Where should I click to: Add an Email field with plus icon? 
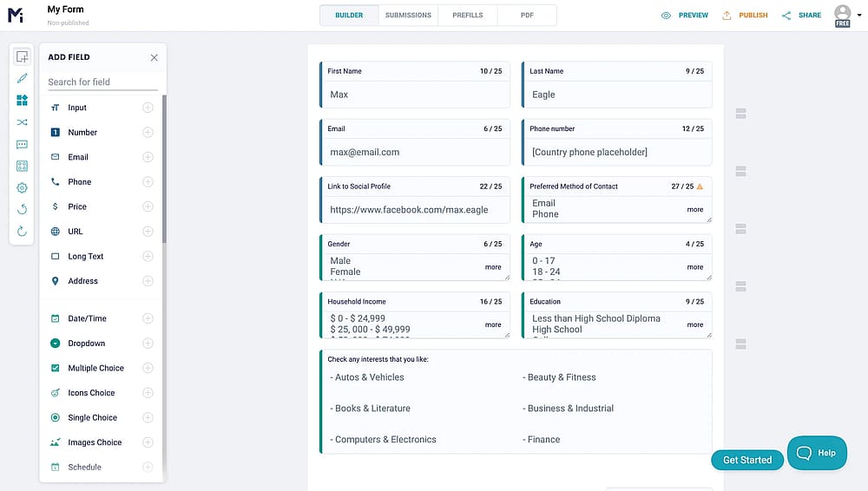[x=148, y=157]
